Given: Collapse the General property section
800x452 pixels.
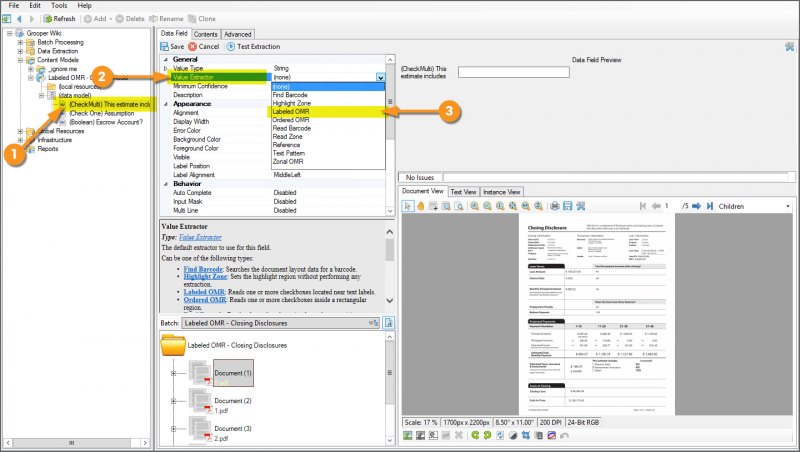Looking at the screenshot, I should 165,60.
